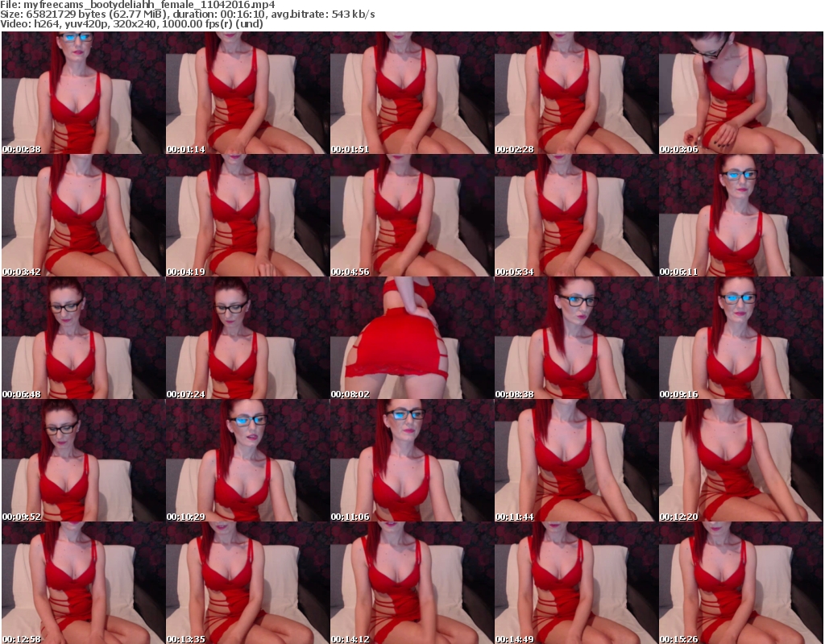Image resolution: width=825 pixels, height=644 pixels.
Task: Select the thumbnail at 00:12:58
Action: (84, 583)
